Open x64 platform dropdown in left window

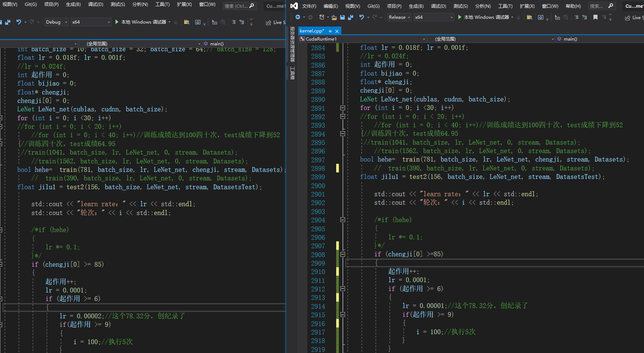pos(91,22)
